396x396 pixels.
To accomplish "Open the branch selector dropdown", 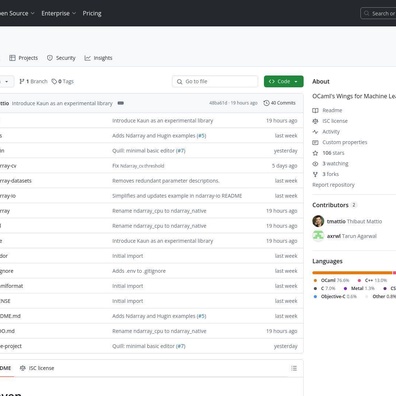I will tap(7, 81).
